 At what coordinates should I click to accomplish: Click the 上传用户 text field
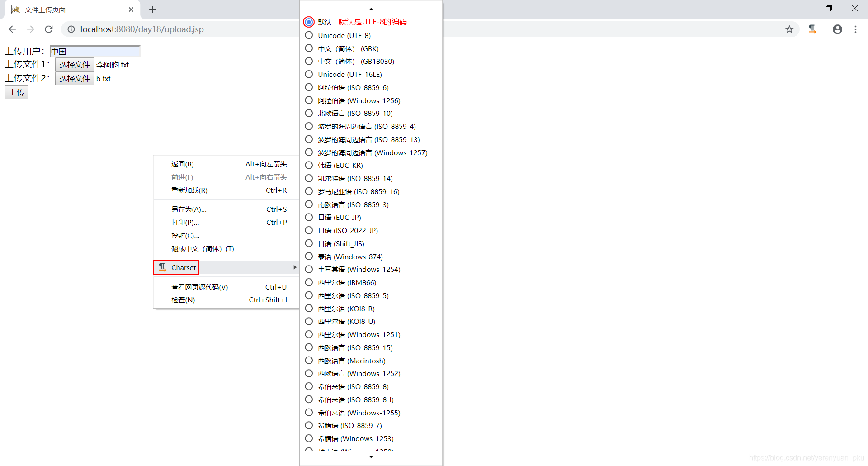click(95, 51)
